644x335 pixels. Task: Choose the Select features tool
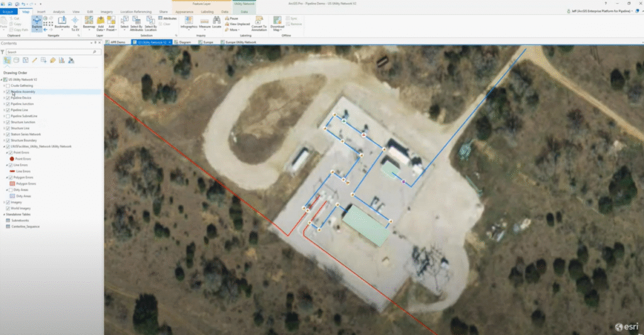coord(125,23)
